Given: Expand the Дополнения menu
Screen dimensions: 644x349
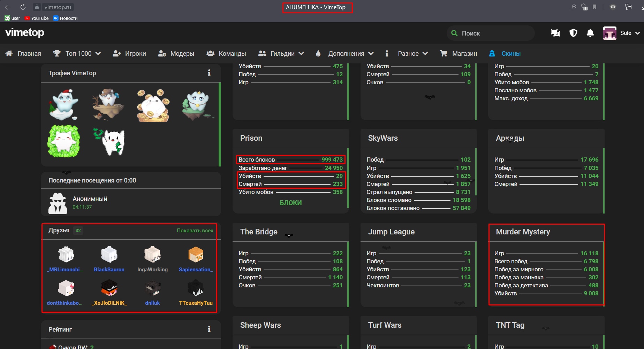Looking at the screenshot, I should [344, 54].
